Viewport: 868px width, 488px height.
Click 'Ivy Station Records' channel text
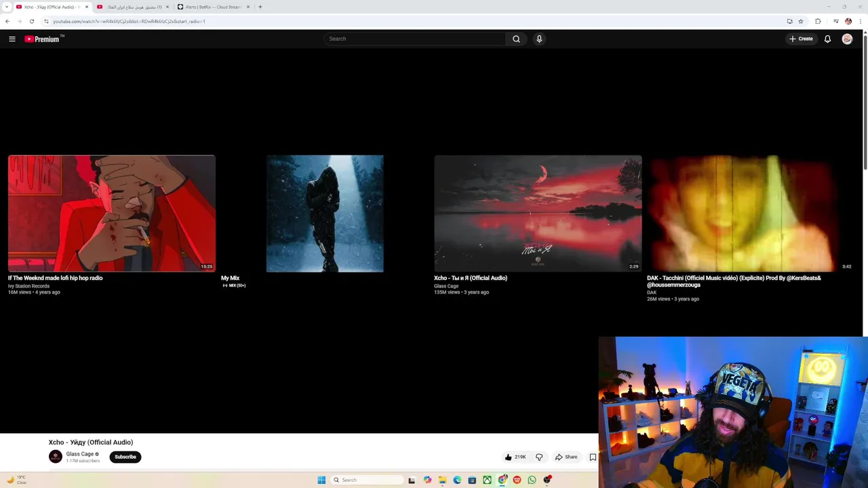coord(28,286)
